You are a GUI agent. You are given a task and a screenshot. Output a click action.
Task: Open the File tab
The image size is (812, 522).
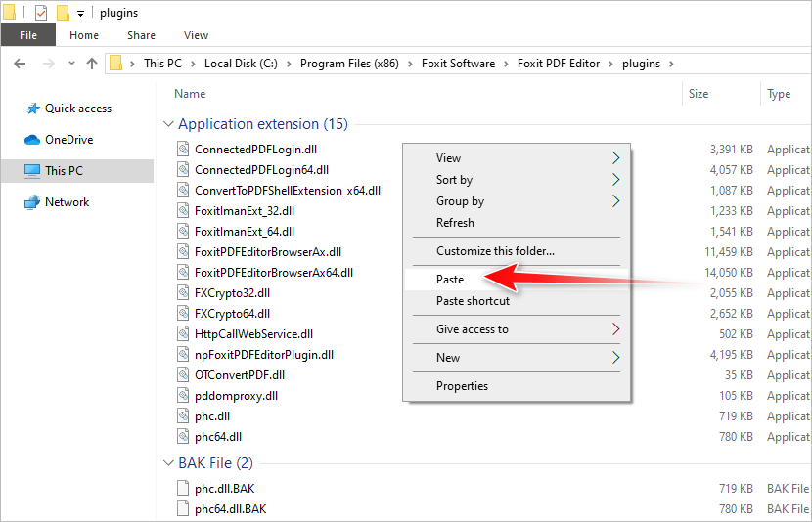27,35
